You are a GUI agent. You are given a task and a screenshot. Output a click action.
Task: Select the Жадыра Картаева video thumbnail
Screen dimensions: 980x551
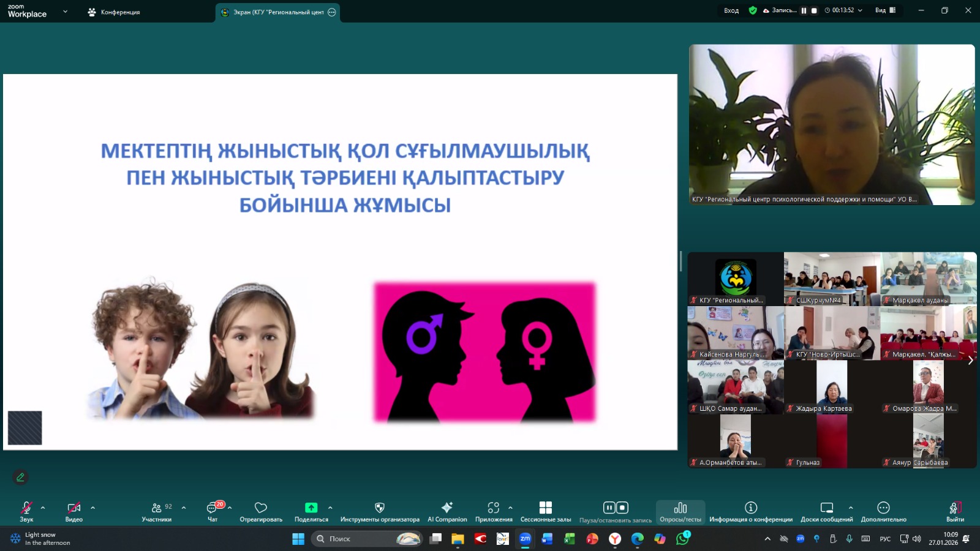point(832,388)
